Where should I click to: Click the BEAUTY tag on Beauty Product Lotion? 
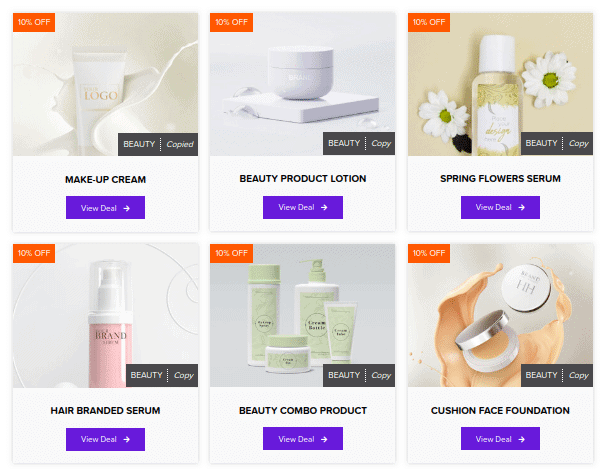pos(344,143)
